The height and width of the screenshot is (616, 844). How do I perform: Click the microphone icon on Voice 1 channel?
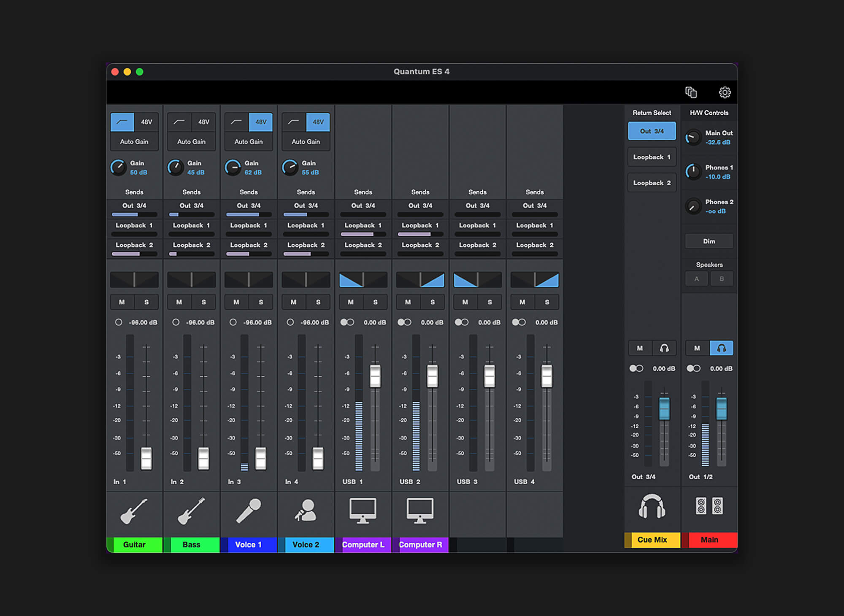coord(249,511)
